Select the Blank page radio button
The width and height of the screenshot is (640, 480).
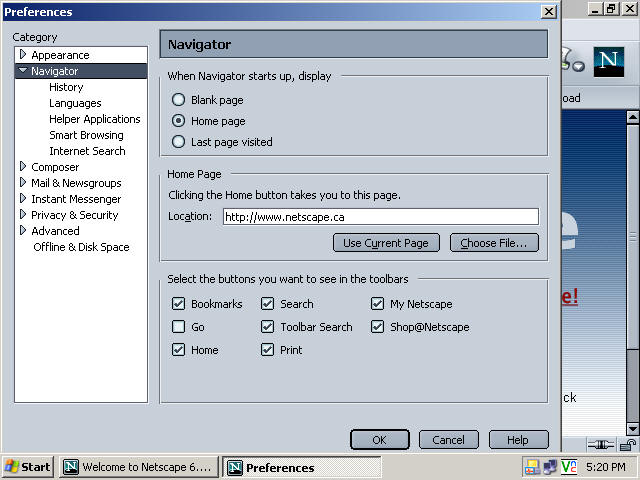click(x=178, y=100)
